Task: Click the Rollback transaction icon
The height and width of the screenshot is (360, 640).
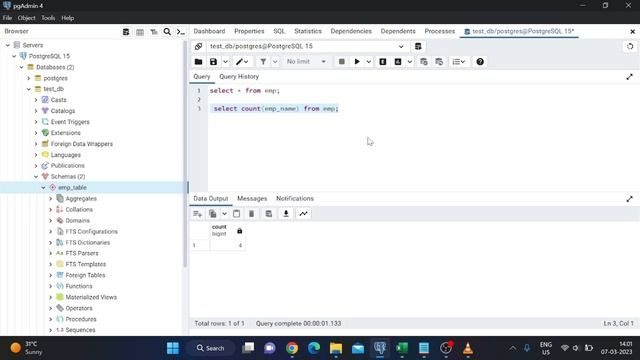Action: click(439, 62)
